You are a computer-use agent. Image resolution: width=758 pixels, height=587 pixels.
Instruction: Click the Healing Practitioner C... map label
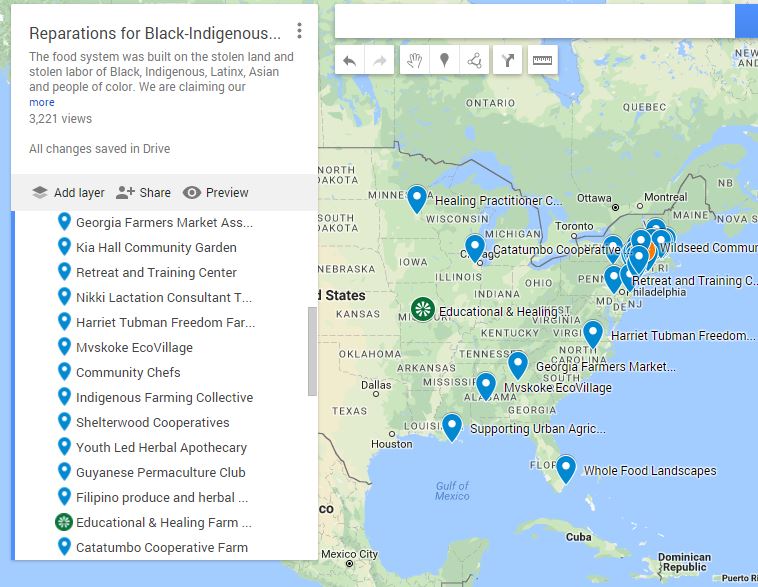pos(498,200)
